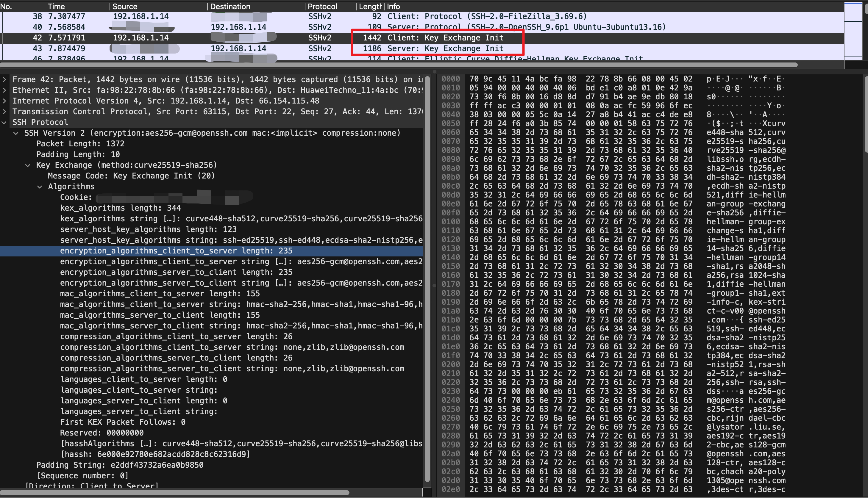Expand Transmission Control Protocol row
The image size is (868, 498).
click(x=4, y=112)
